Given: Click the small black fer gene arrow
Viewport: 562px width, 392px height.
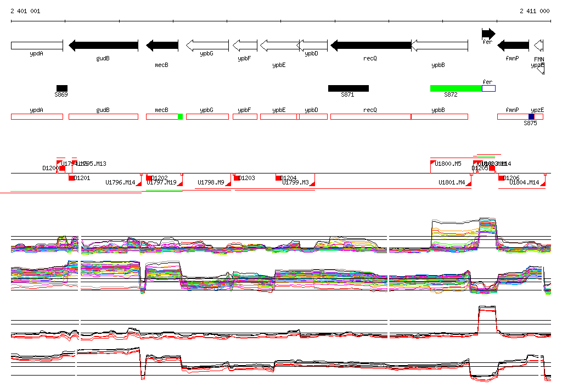Looking at the screenshot, I should 488,33.
